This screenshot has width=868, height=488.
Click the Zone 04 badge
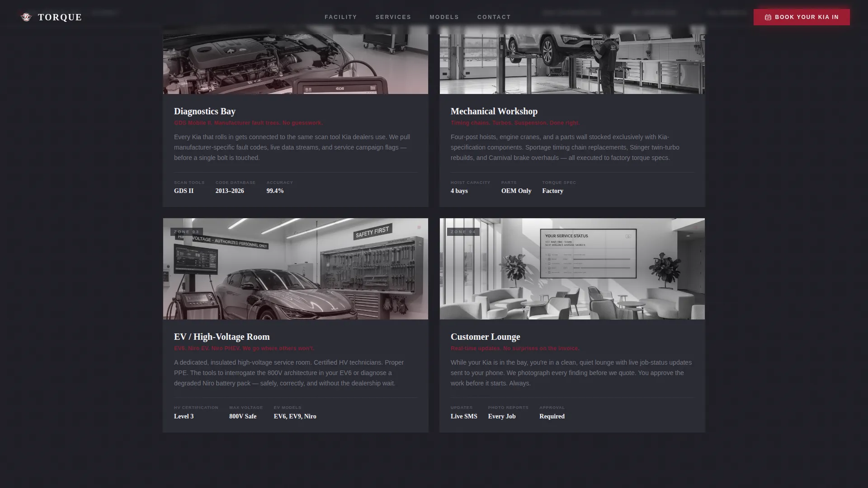coord(463,232)
